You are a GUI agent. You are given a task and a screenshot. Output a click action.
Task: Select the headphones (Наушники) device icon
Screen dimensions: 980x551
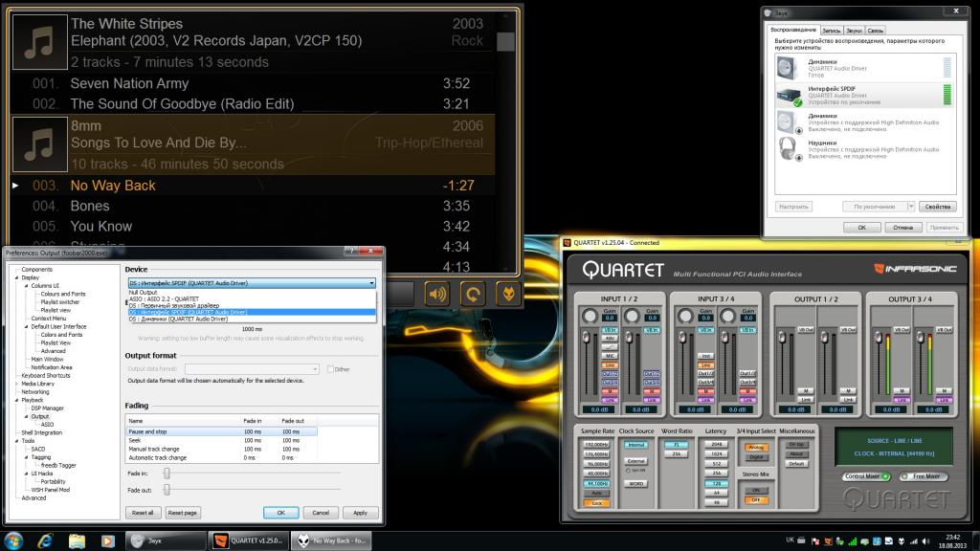[x=788, y=148]
